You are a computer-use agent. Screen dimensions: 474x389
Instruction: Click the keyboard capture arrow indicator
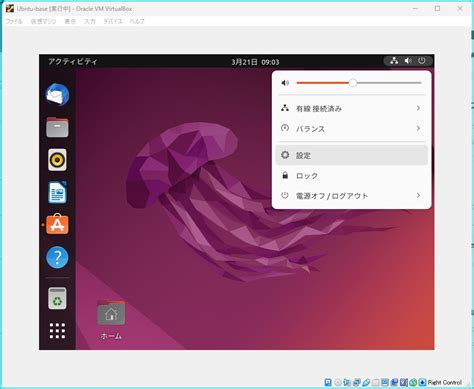(x=422, y=382)
